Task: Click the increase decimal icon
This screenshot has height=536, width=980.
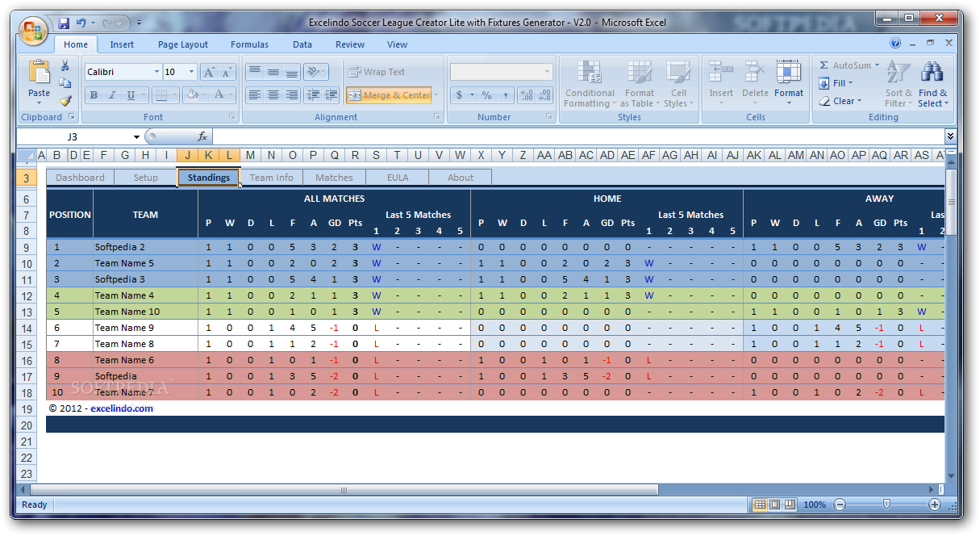Action: tap(527, 95)
